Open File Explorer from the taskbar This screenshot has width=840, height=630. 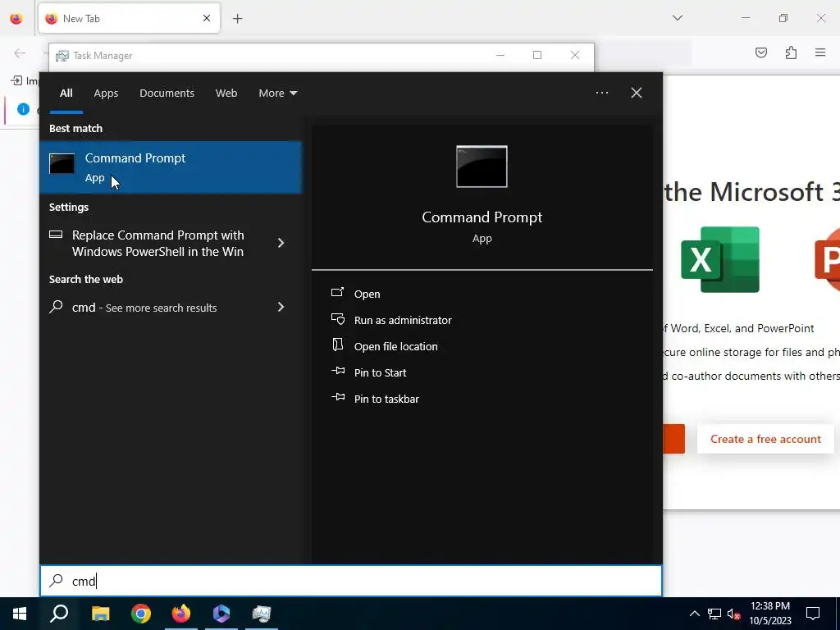[101, 614]
